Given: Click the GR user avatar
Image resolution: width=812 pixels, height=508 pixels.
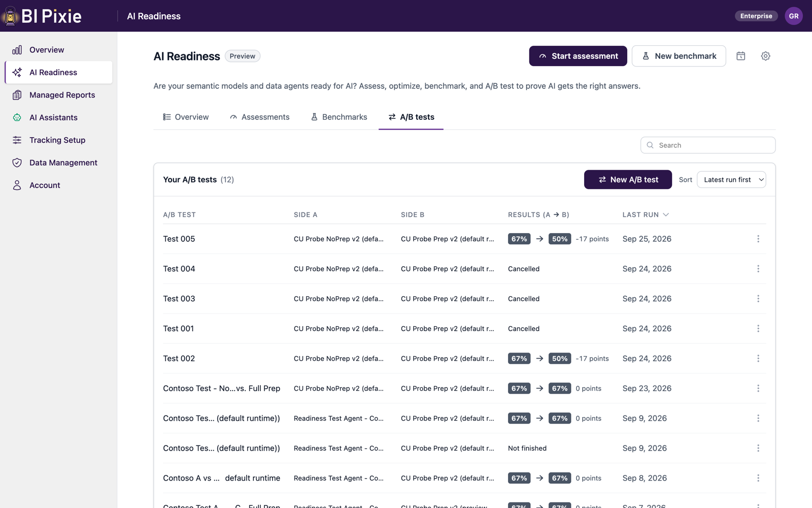Looking at the screenshot, I should click(794, 16).
